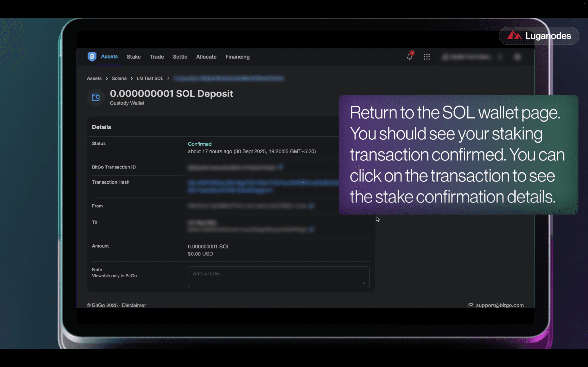Copy the To address
The image size is (588, 367).
point(311,229)
